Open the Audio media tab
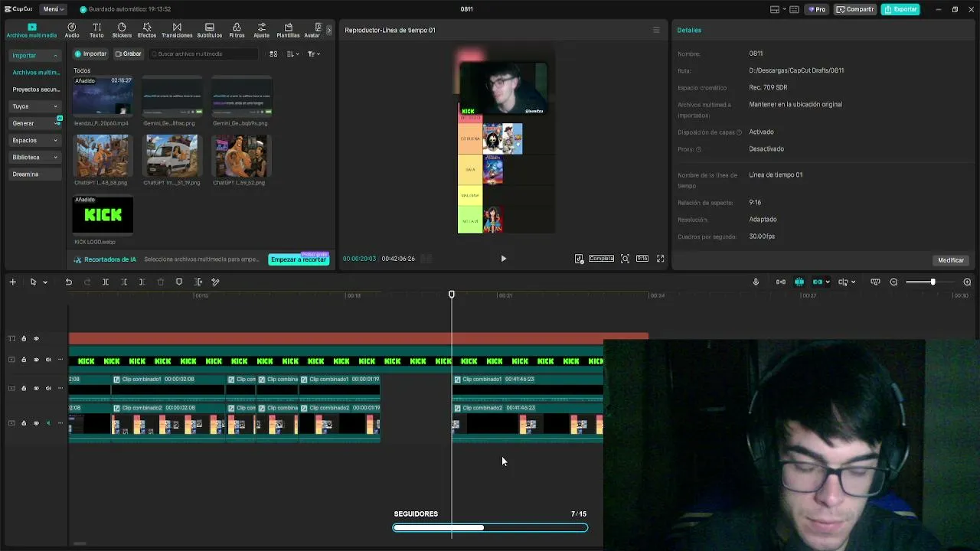 (x=72, y=31)
